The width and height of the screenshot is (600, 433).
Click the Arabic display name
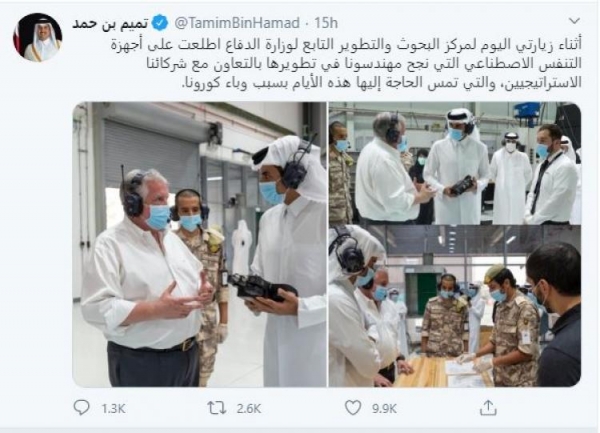coord(110,23)
